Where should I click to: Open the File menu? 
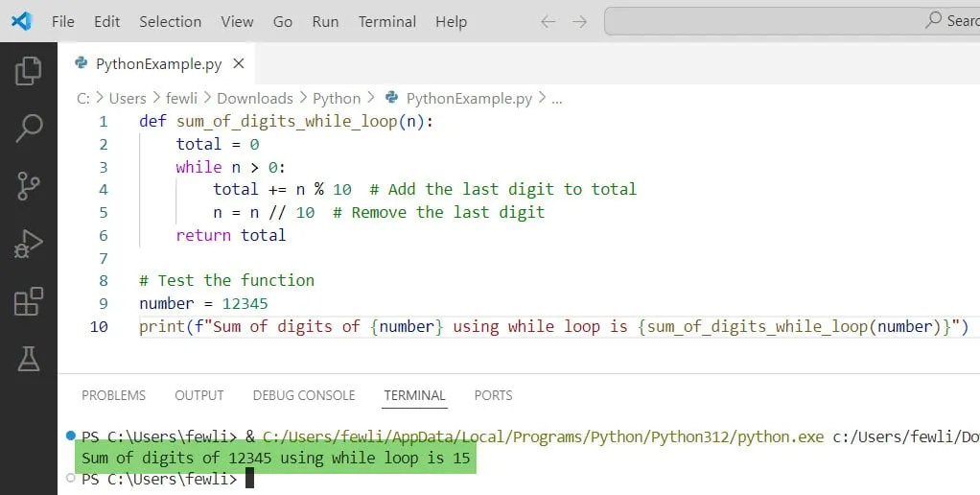click(x=63, y=21)
